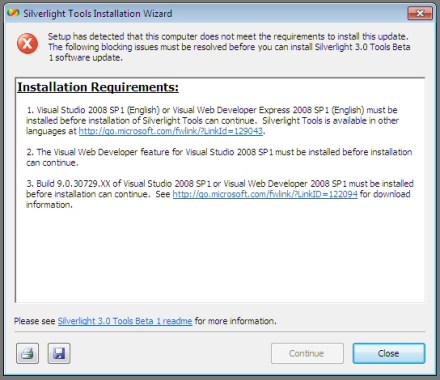Click the printer icon button
Viewport: 440px width, 380px height.
coord(27,353)
